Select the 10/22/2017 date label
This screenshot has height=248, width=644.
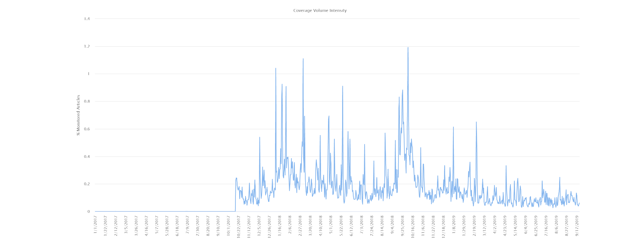pos(239,226)
